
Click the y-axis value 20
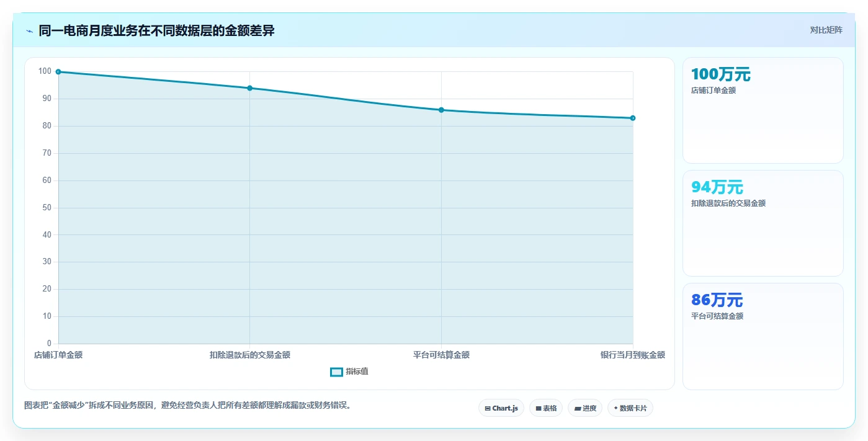pos(47,289)
